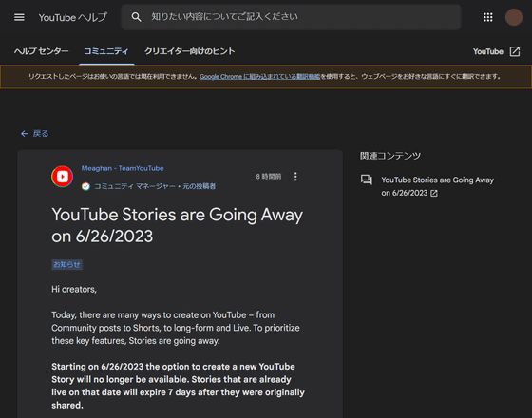Click the open-in-new icon after on 6/26/2023
Image resolution: width=532 pixels, height=418 pixels.
tap(434, 194)
